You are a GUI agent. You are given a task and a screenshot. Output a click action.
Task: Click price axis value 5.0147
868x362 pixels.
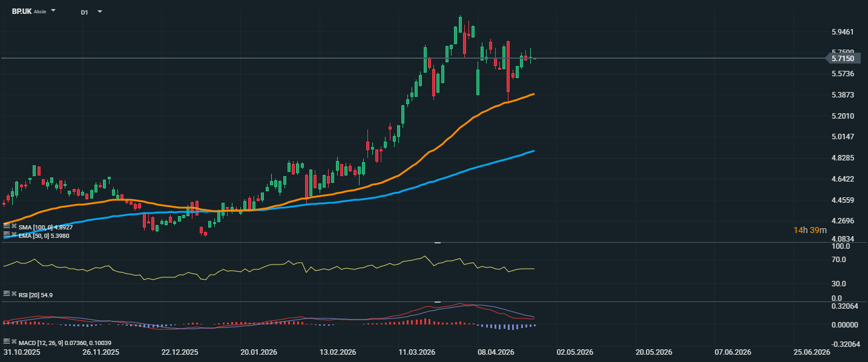tap(843, 137)
